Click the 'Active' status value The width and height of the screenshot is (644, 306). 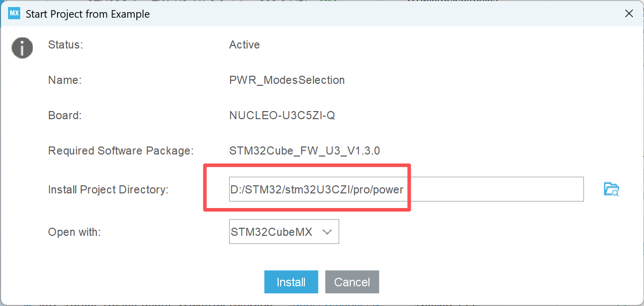(x=244, y=44)
